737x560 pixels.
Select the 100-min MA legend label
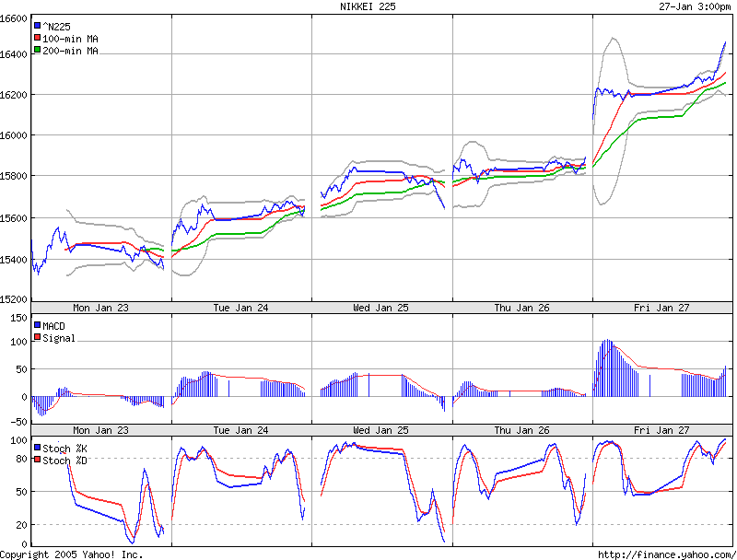pyautogui.click(x=71, y=39)
